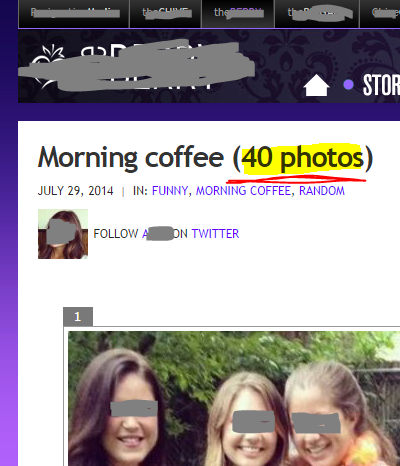
Task: Click the author name in the FOLLOW line
Action: pos(157,234)
